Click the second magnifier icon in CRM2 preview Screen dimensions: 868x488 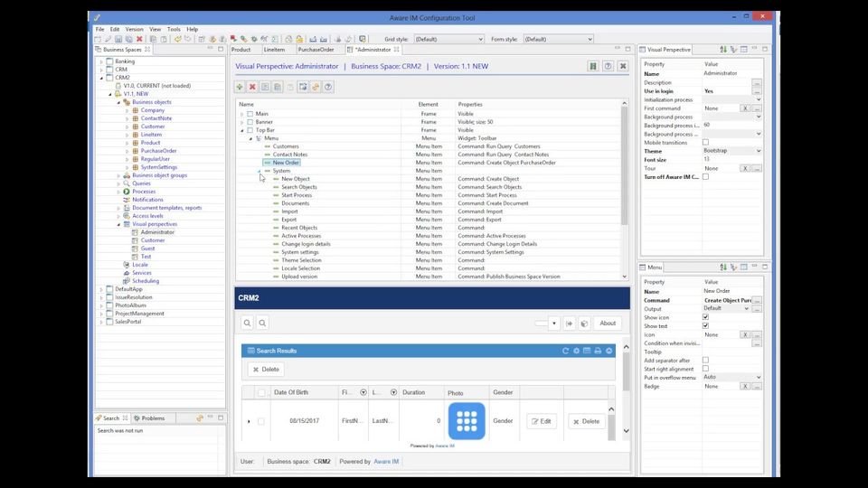[x=262, y=324]
